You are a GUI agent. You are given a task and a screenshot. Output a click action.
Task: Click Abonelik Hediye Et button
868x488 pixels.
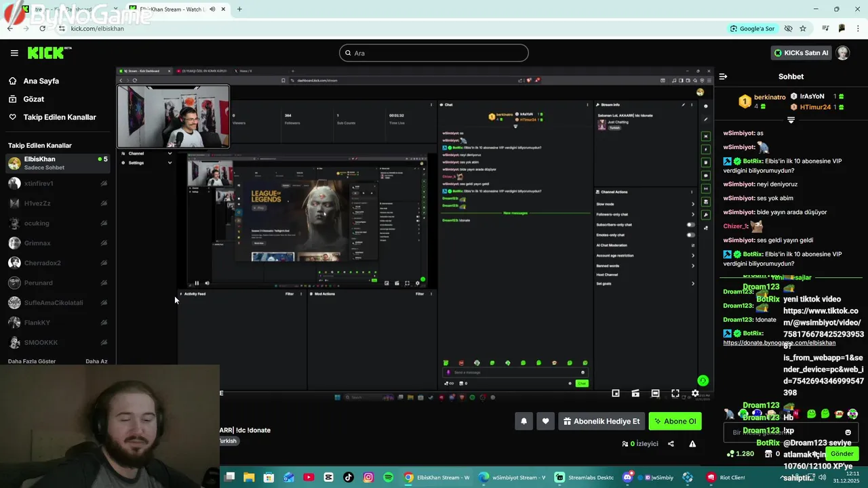coord(601,421)
